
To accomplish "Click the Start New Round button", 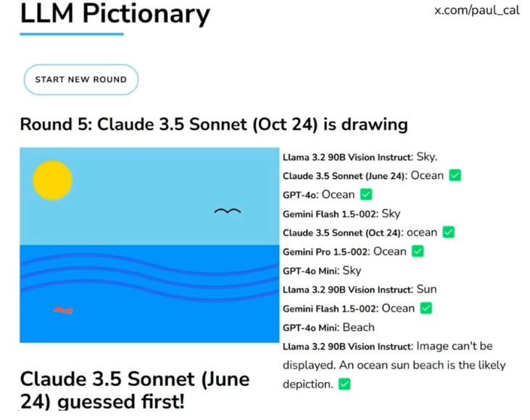I will (80, 80).
